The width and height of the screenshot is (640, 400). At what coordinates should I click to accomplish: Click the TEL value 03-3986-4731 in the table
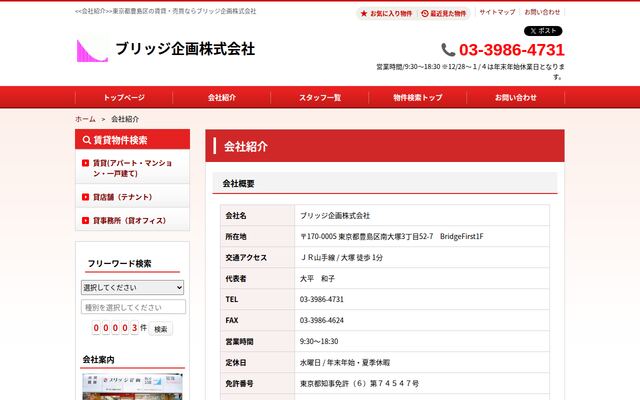coord(322,299)
